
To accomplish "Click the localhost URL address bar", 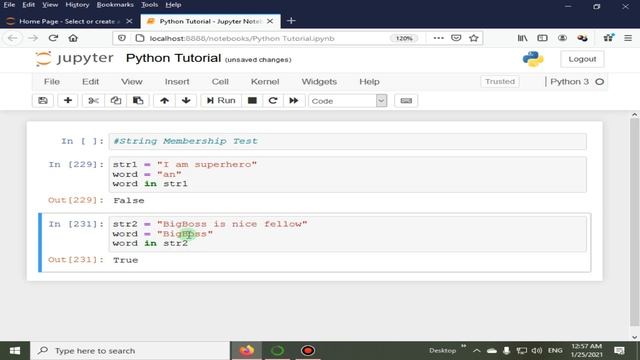I will tap(242, 38).
